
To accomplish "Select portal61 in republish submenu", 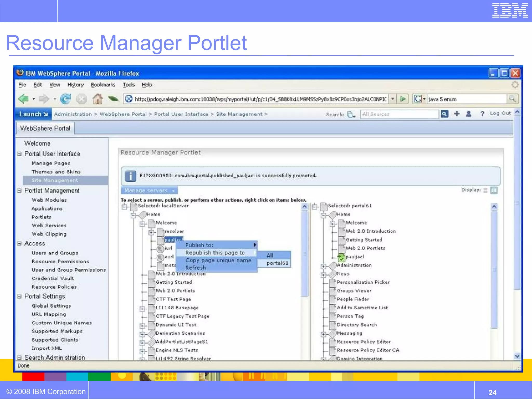I will coord(274,263).
